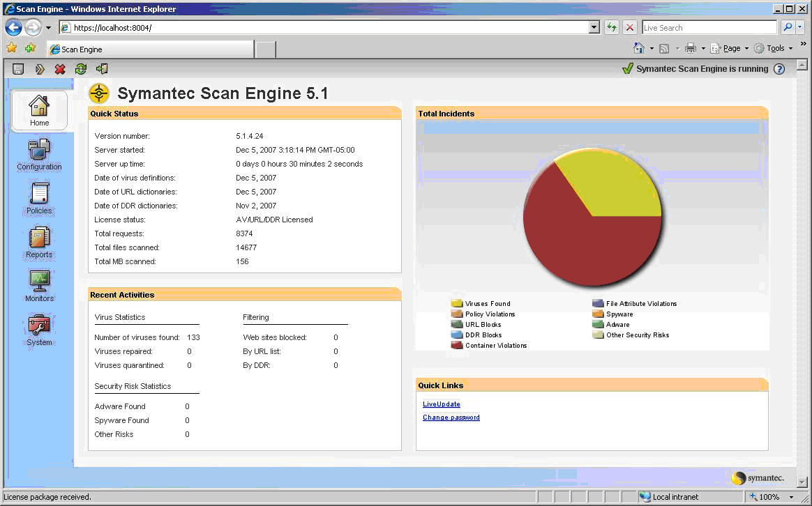Click the version number value 5.1.4.24

pyautogui.click(x=250, y=136)
